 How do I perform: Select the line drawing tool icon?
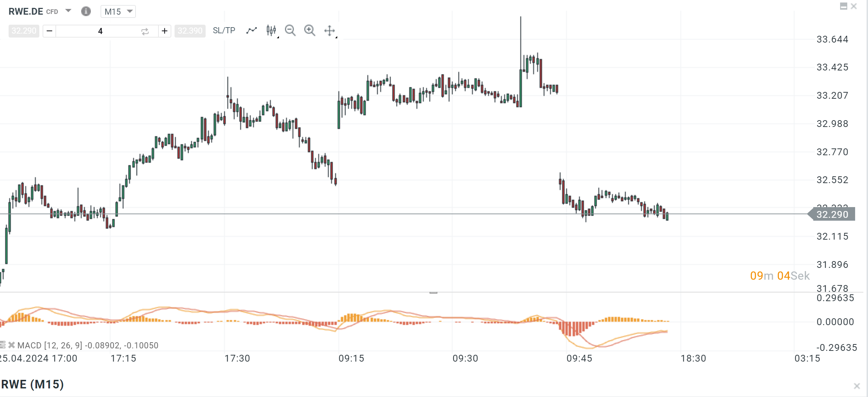[x=251, y=31]
